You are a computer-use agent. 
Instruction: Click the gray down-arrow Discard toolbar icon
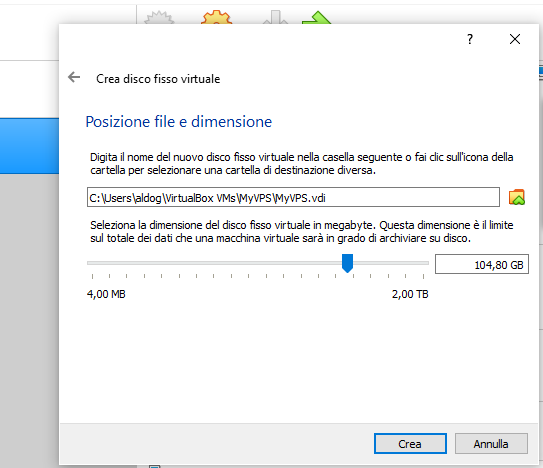[275, 18]
